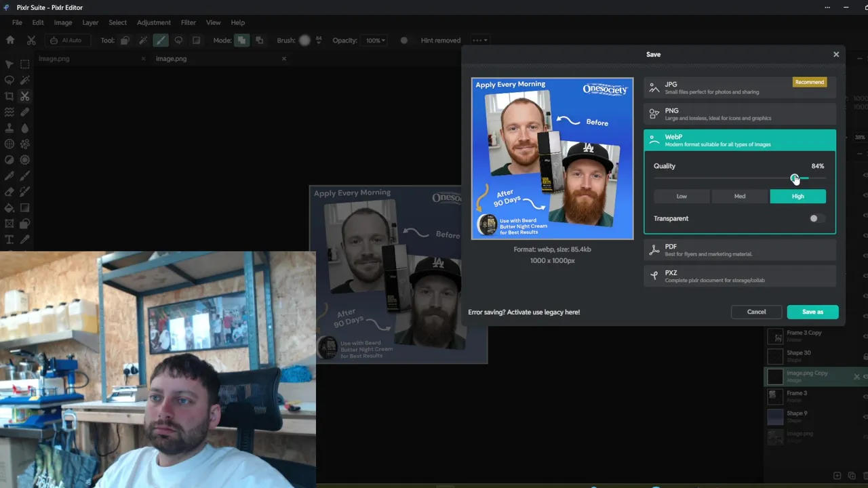Choose Low quality preset
The height and width of the screenshot is (488, 868).
682,196
